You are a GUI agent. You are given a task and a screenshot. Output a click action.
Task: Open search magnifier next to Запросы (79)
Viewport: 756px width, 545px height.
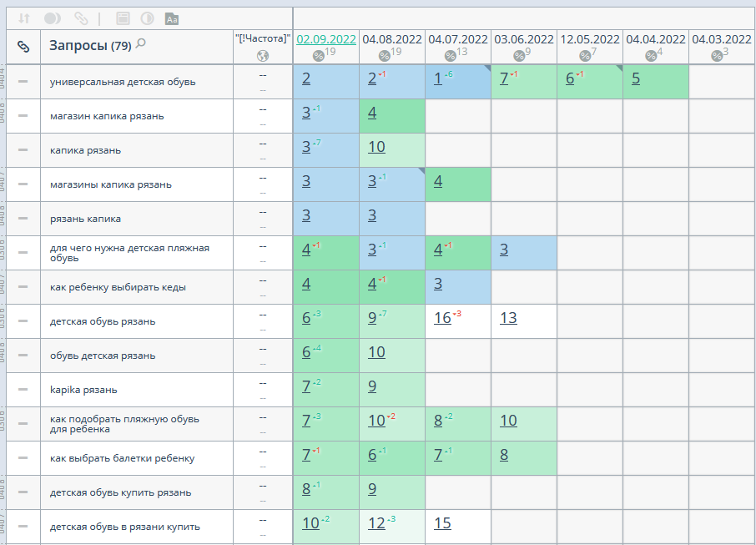[x=140, y=43]
